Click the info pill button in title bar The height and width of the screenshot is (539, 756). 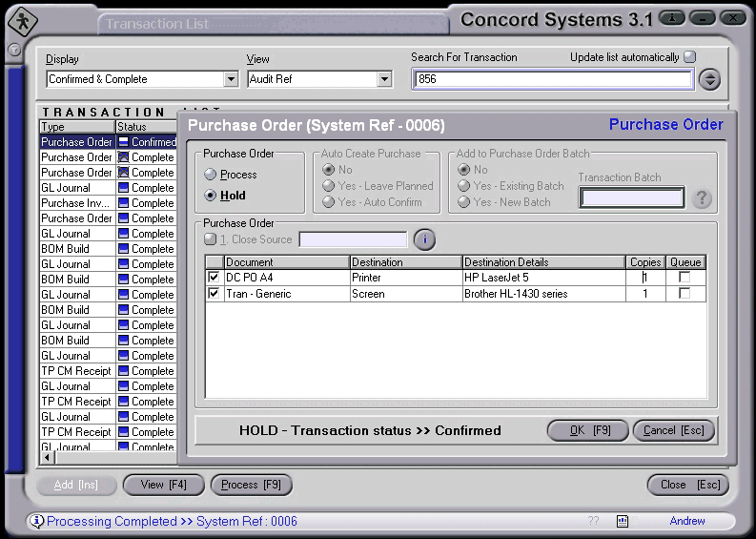point(671,18)
